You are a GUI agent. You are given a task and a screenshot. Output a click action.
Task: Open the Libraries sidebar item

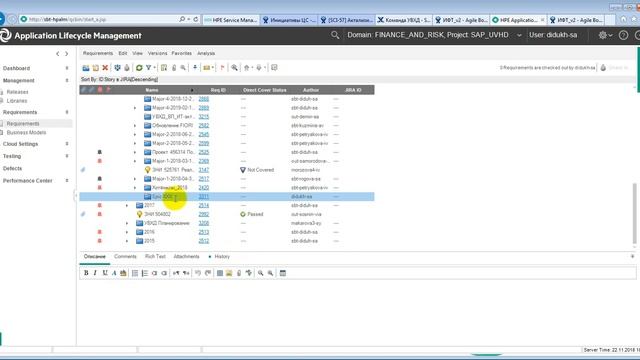pos(17,101)
